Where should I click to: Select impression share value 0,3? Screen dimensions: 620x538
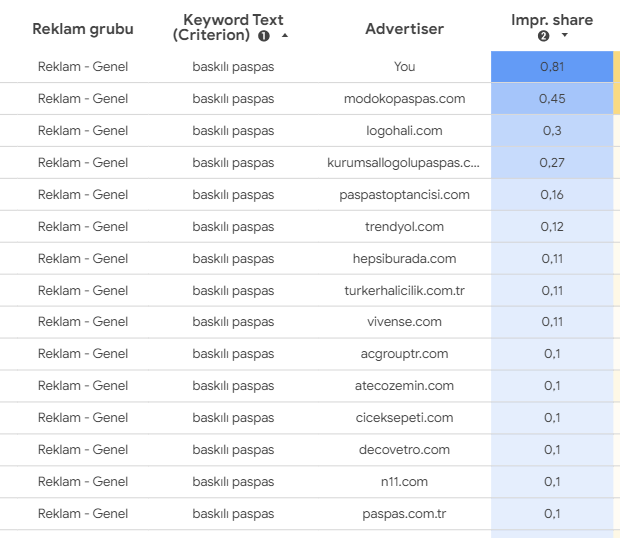552,130
